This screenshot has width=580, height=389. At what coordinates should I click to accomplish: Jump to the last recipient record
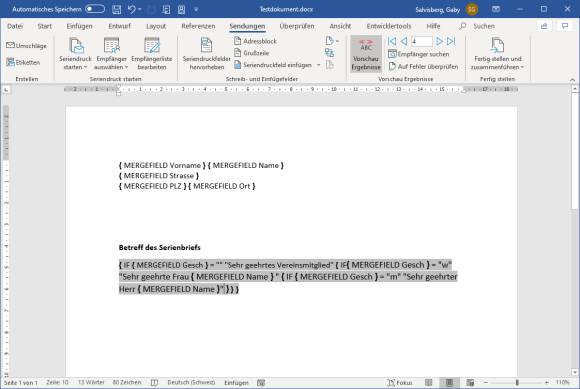click(451, 41)
